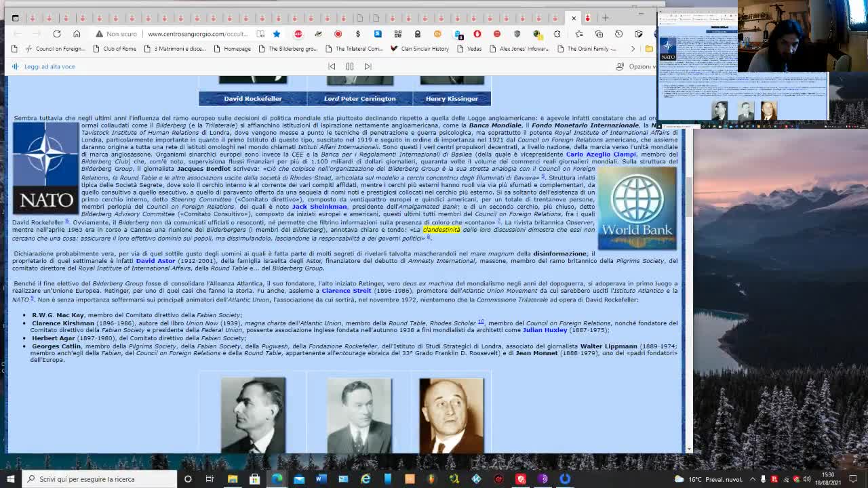Click the 'Scrivi qui per eseguire la ricerca' search box

[x=99, y=479]
